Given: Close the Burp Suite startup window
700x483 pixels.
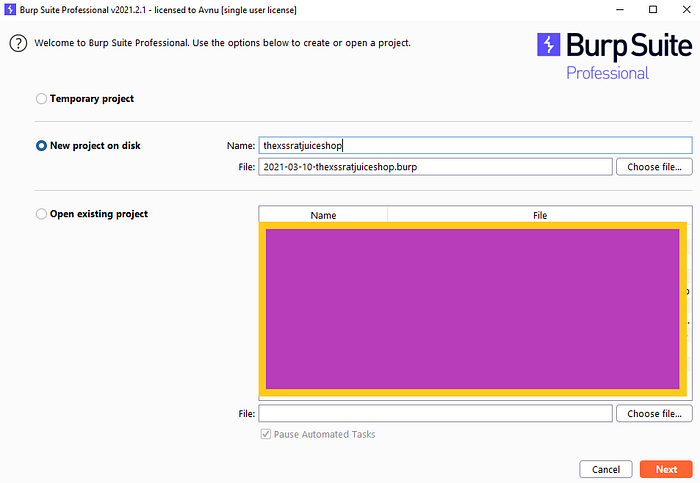Looking at the screenshot, I should click(x=687, y=9).
